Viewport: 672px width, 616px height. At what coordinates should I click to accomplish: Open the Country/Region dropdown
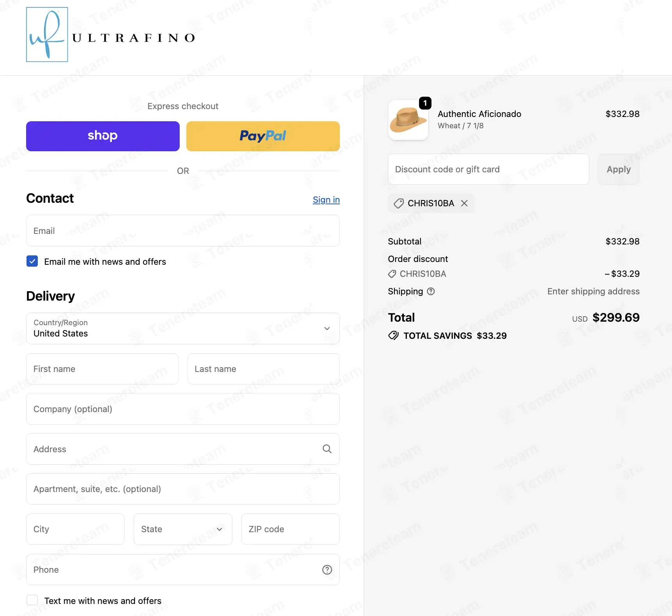(183, 328)
